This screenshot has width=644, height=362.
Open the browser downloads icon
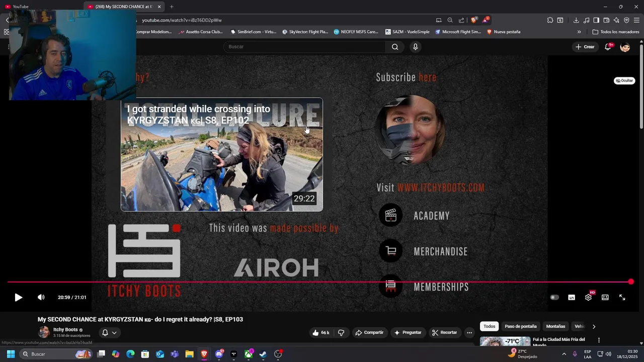click(x=576, y=20)
